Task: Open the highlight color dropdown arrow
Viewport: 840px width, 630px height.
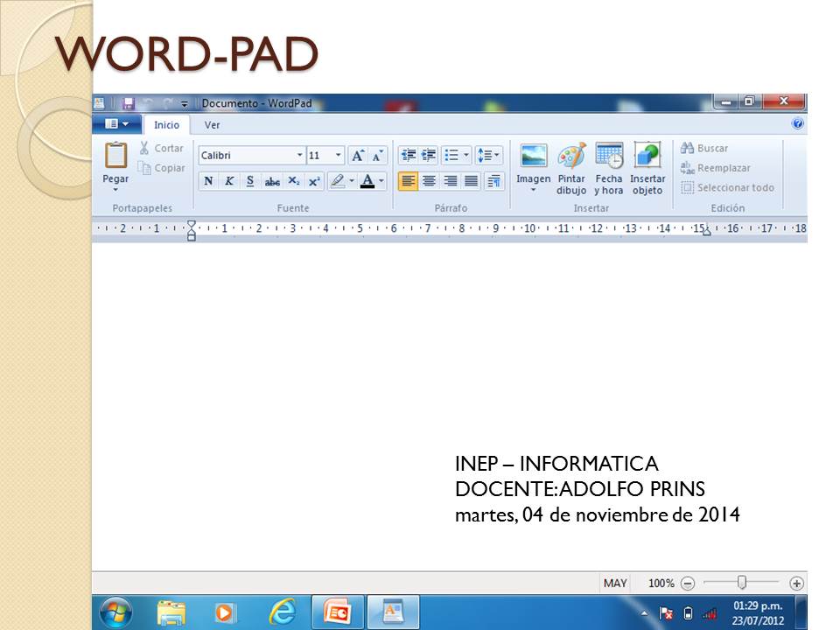Action: pyautogui.click(x=352, y=181)
